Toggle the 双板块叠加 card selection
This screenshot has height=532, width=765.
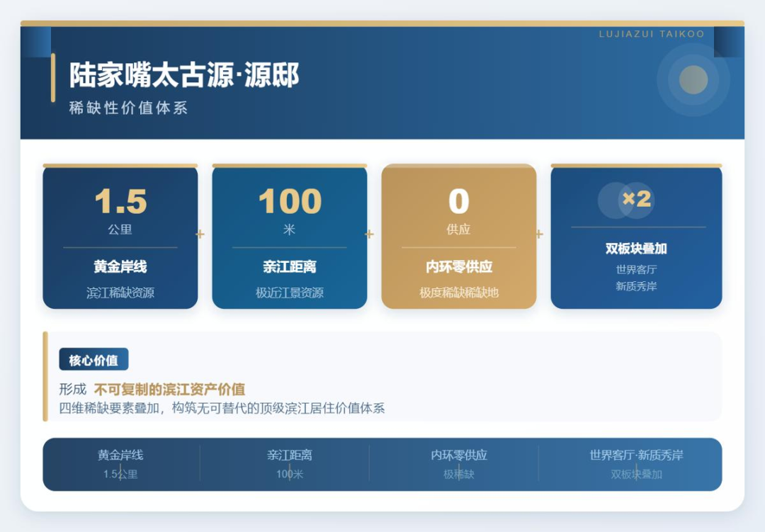(635, 237)
